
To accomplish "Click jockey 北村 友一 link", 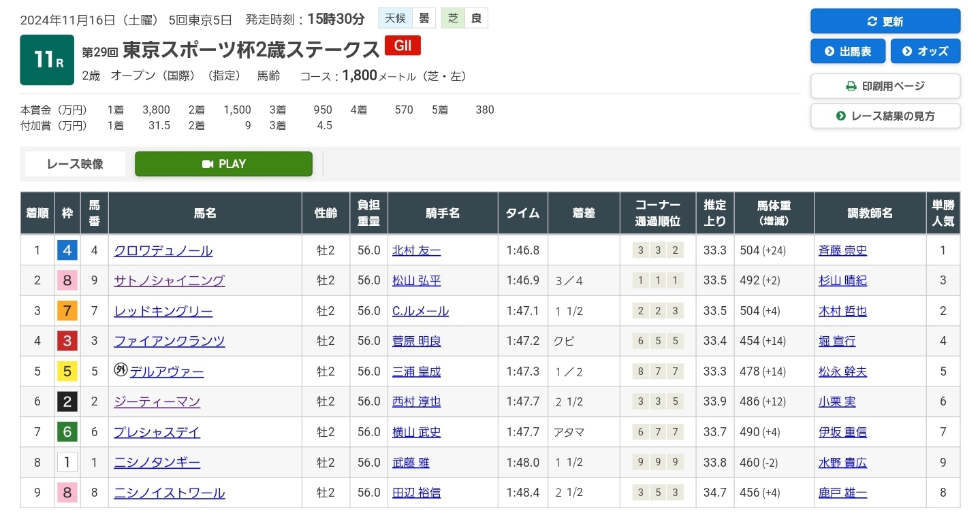I will (x=416, y=251).
